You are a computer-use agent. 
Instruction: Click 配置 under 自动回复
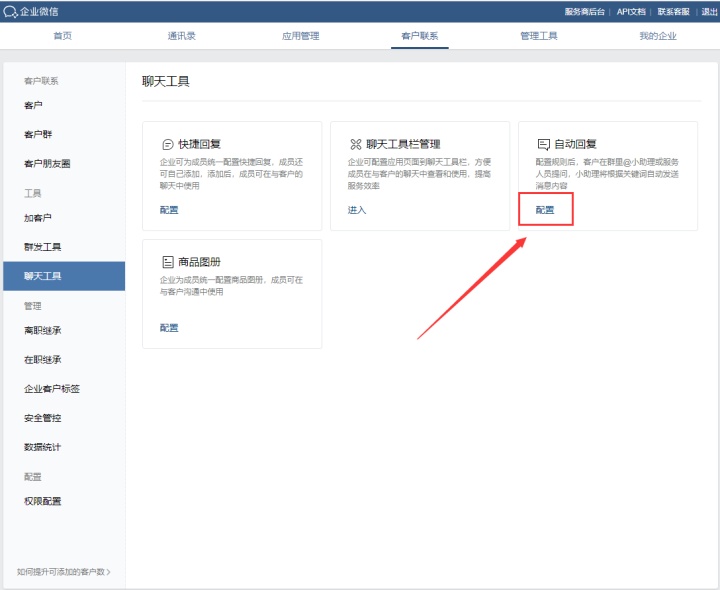[545, 210]
